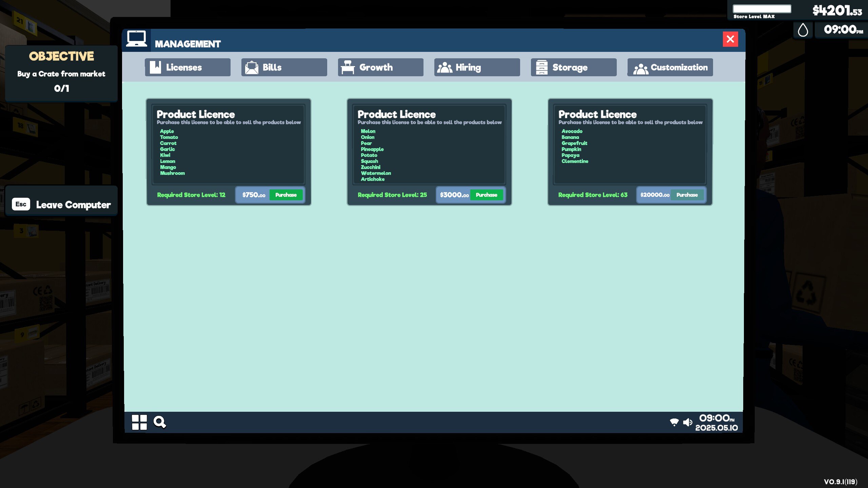Image resolution: width=868 pixels, height=488 pixels.
Task: Click the $20000.00 price label
Action: 655,195
